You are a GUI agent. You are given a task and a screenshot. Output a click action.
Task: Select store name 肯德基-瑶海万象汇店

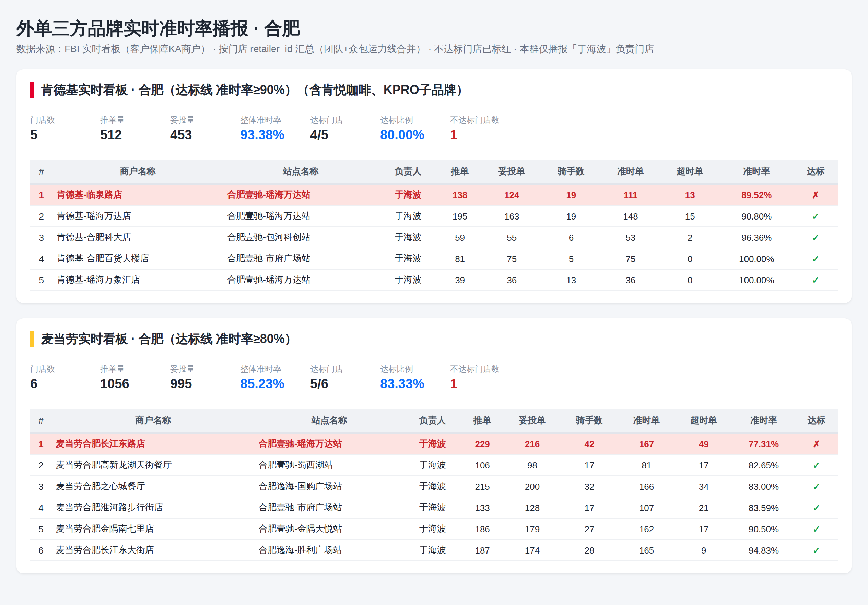pos(98,280)
